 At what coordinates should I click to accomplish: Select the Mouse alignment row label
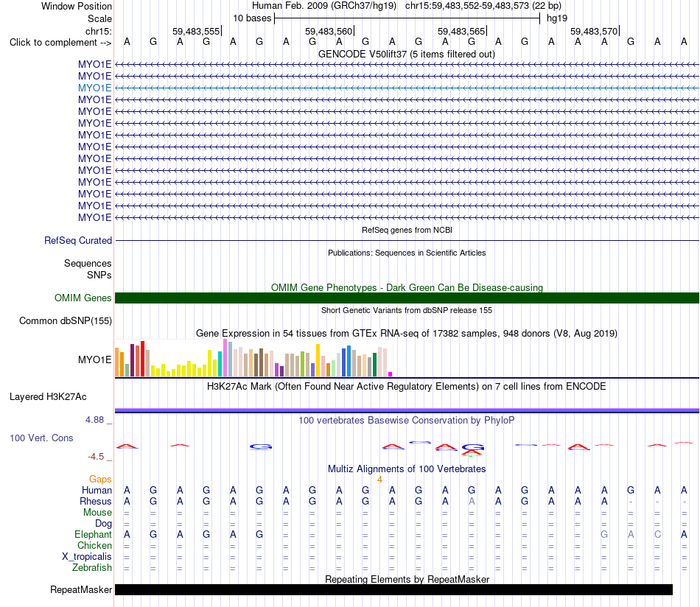[x=97, y=512]
